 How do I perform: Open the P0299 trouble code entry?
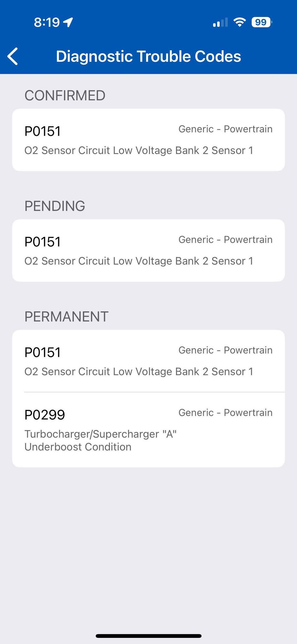(x=45, y=415)
